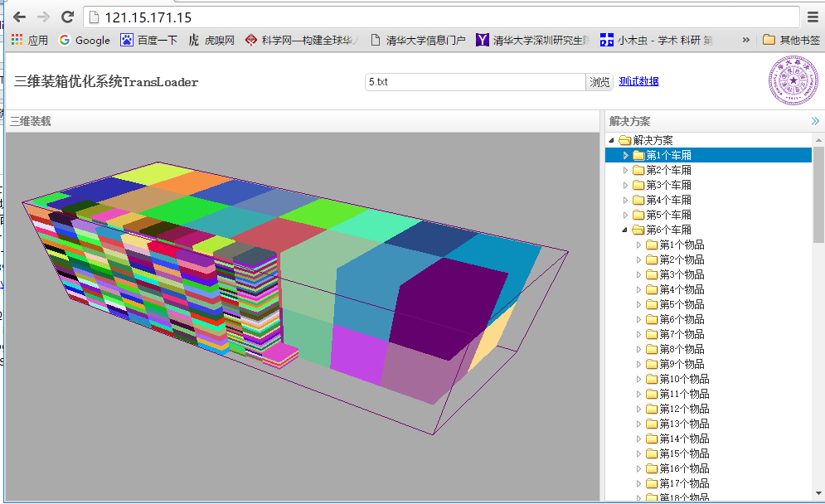Click the browser back arrow

(x=19, y=17)
